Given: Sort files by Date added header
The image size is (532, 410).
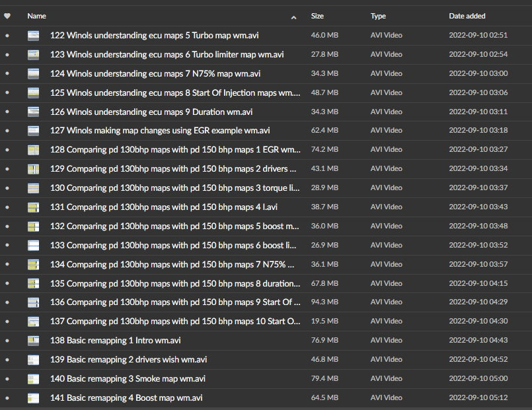Looking at the screenshot, I should (x=467, y=16).
